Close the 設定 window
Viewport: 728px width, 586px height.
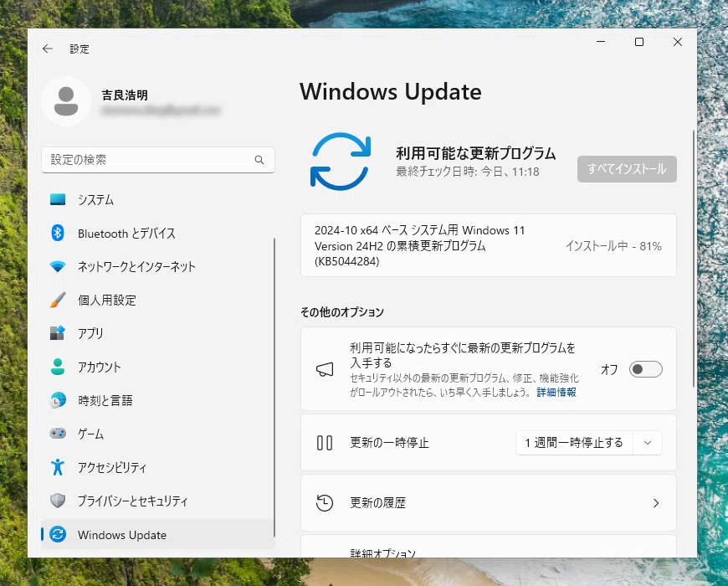pyautogui.click(x=678, y=42)
